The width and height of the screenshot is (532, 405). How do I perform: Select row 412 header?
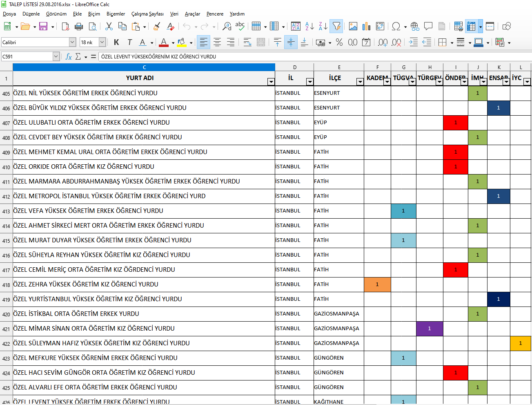tap(6, 197)
